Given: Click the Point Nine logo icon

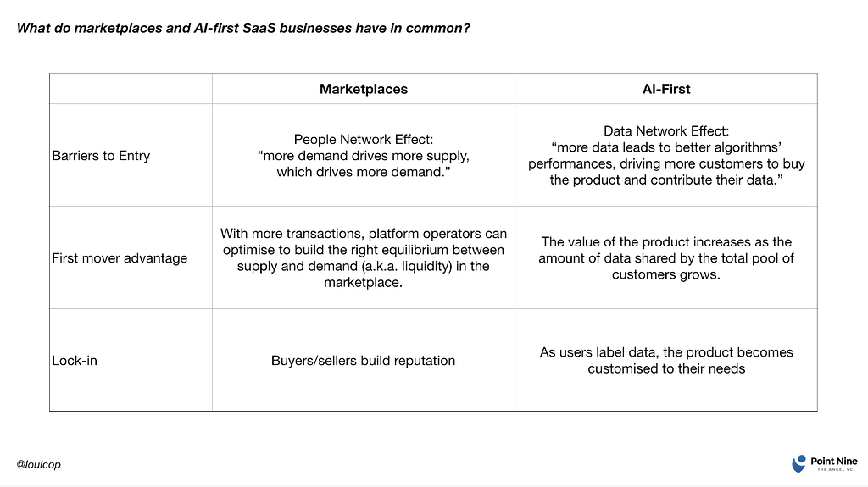Looking at the screenshot, I should [798, 464].
